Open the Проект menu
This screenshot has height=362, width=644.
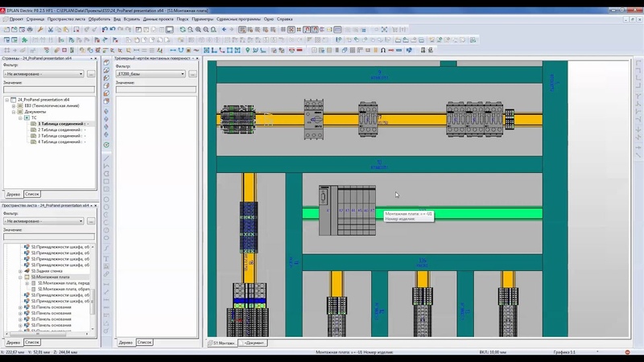point(16,19)
